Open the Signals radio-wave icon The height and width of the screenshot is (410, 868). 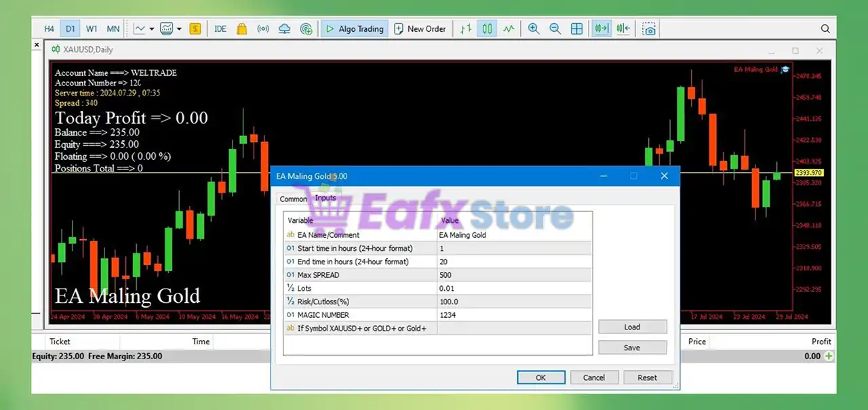(x=263, y=29)
